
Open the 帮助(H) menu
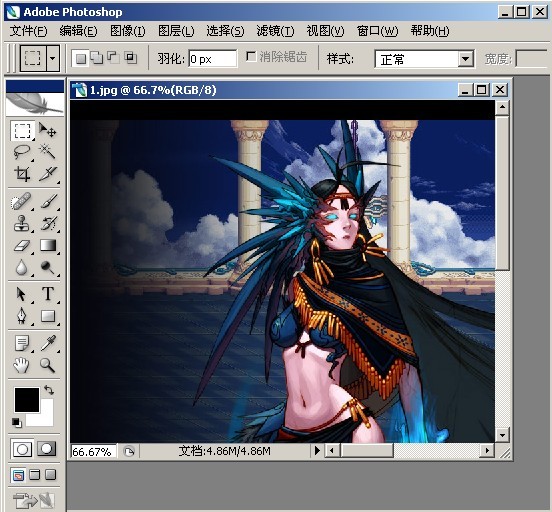click(430, 31)
